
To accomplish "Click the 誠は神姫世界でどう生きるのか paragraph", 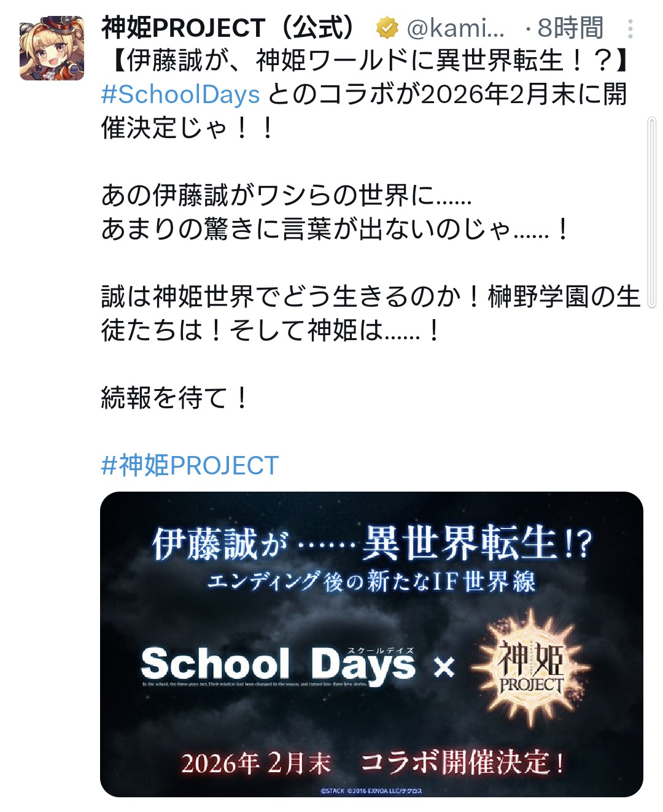I will tap(371, 314).
